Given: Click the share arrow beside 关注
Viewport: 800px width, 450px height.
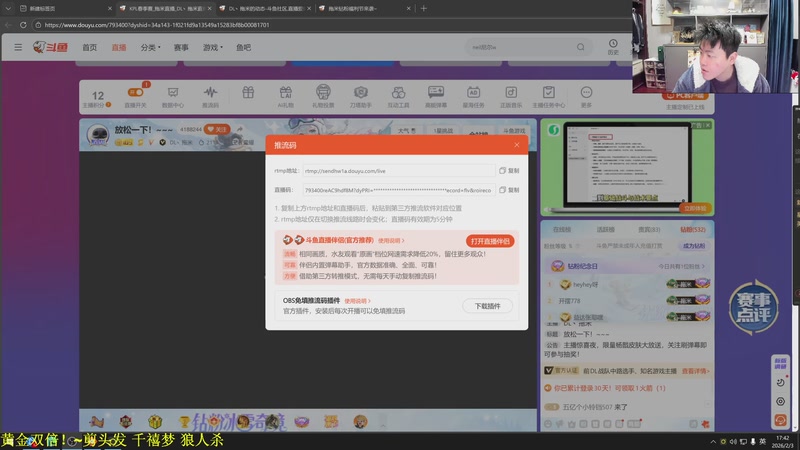Looking at the screenshot, I should click(239, 130).
